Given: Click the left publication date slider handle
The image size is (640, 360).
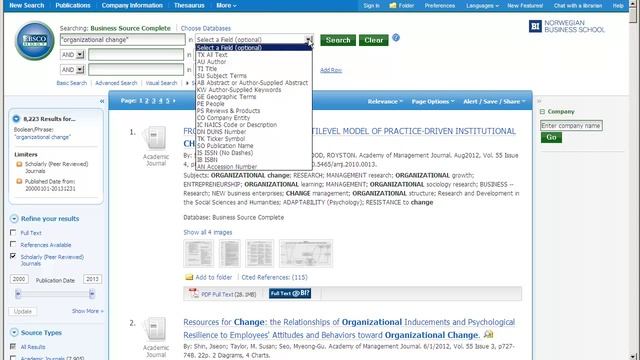Looking at the screenshot, I should point(18,293).
